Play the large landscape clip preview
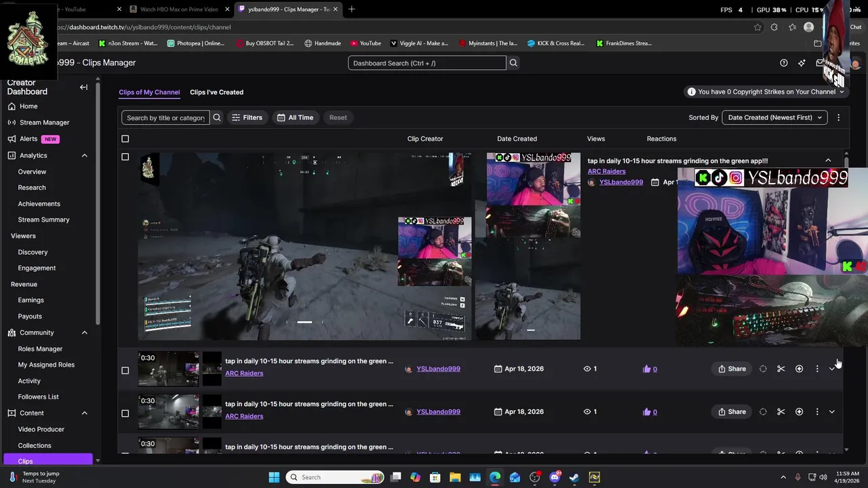868x488 pixels. tap(304, 246)
